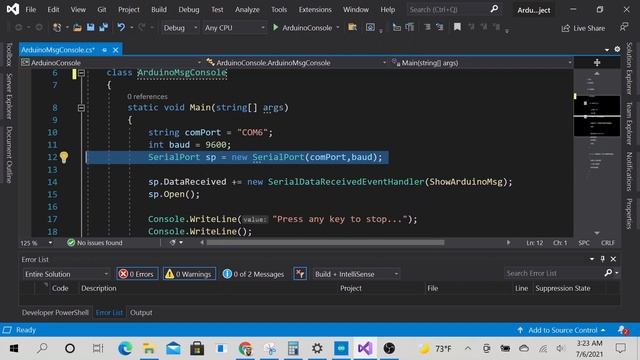Open File Explorer from the taskbar
Viewport: 640px width, 360px height.
tap(149, 348)
